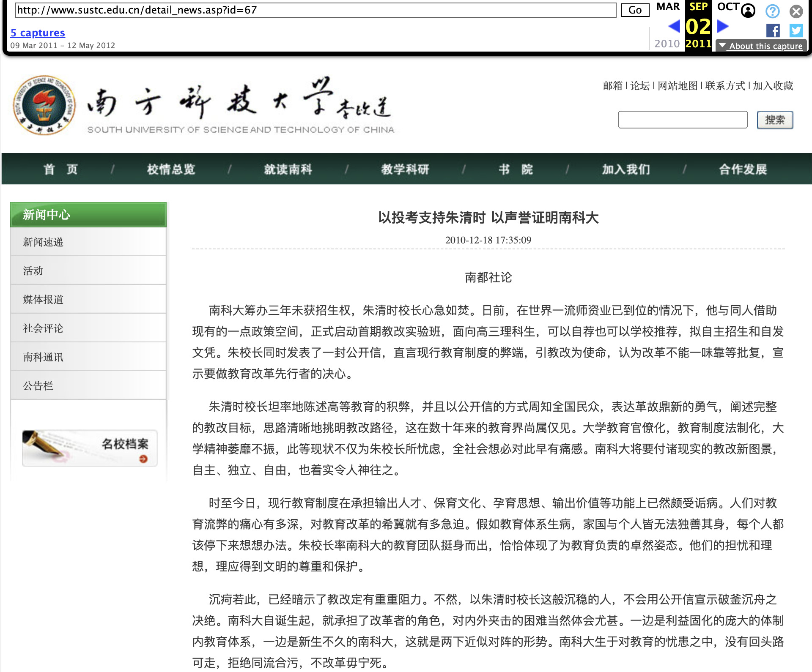Select 首页 in the navigation bar
812x672 pixels.
tap(60, 169)
